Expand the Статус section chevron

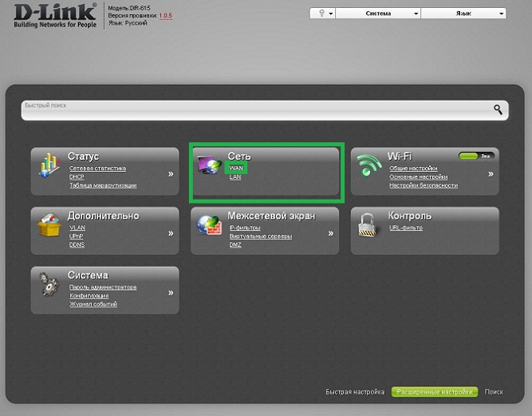coord(170,173)
